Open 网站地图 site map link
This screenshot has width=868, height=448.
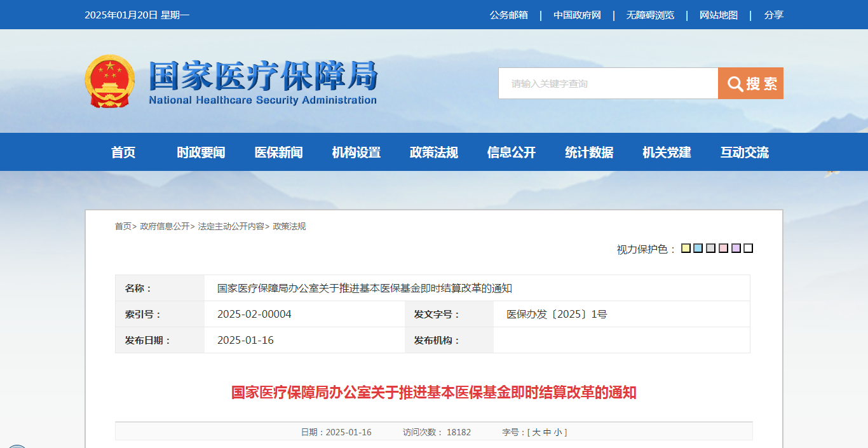pyautogui.click(x=719, y=15)
